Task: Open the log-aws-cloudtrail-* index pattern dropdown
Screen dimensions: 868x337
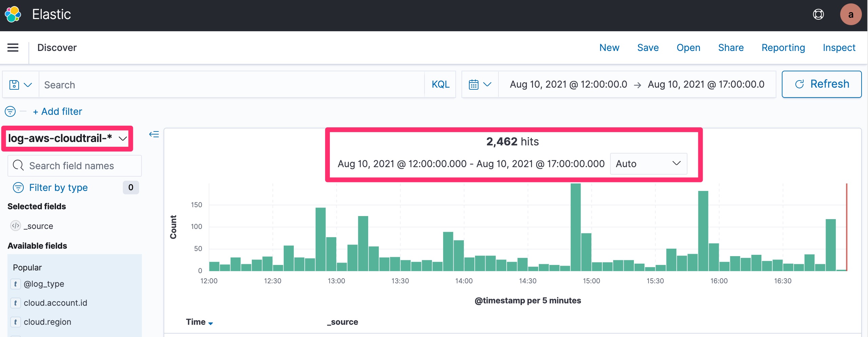Action: coord(67,138)
